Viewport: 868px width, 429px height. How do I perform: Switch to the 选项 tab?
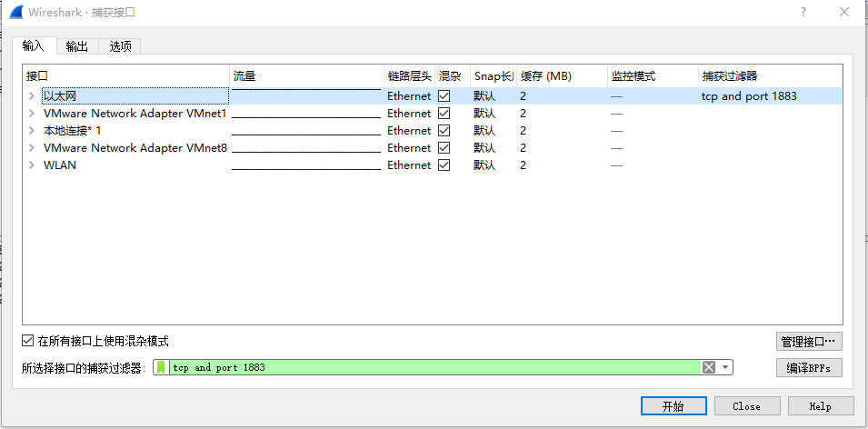[120, 46]
